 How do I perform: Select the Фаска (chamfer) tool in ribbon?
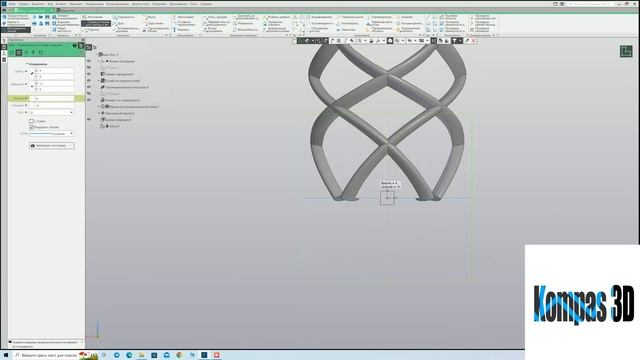[x=149, y=17]
